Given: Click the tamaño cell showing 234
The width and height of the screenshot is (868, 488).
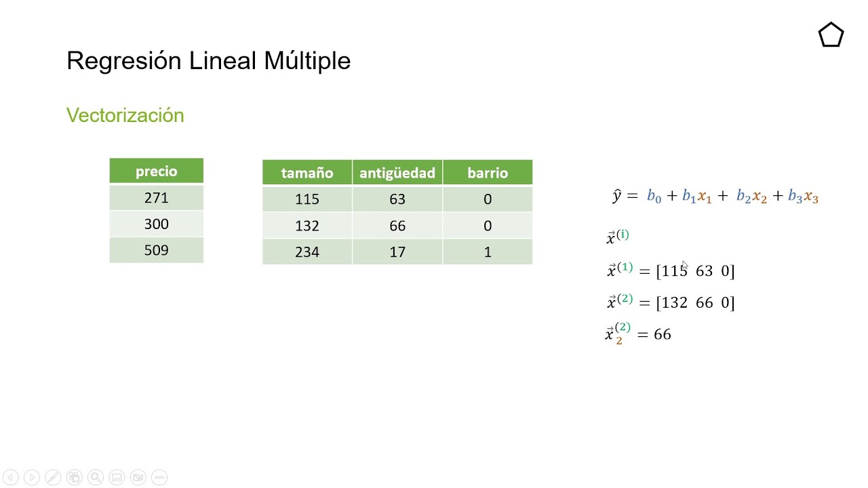Looking at the screenshot, I should click(x=307, y=252).
